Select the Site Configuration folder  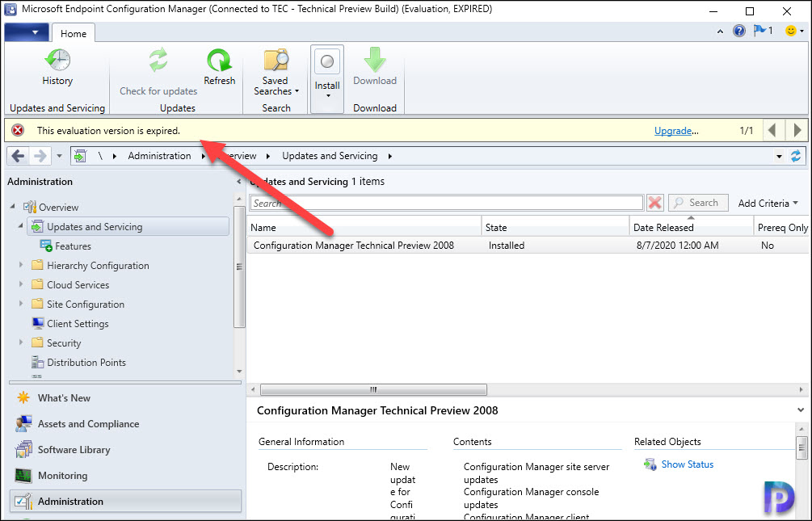[86, 304]
